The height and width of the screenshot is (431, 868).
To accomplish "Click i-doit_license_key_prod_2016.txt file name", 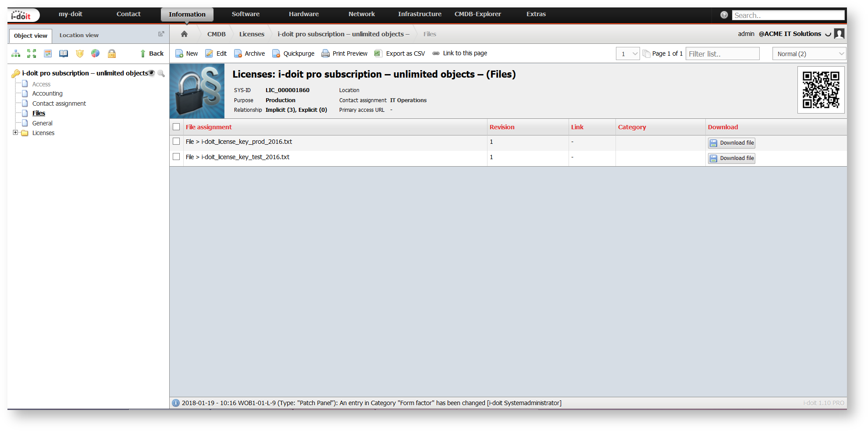I will point(247,142).
